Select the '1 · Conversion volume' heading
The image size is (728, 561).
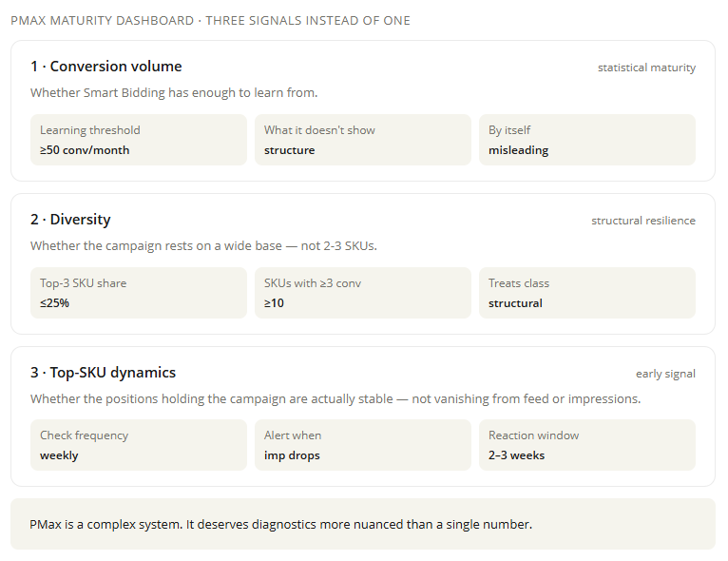pyautogui.click(x=106, y=67)
